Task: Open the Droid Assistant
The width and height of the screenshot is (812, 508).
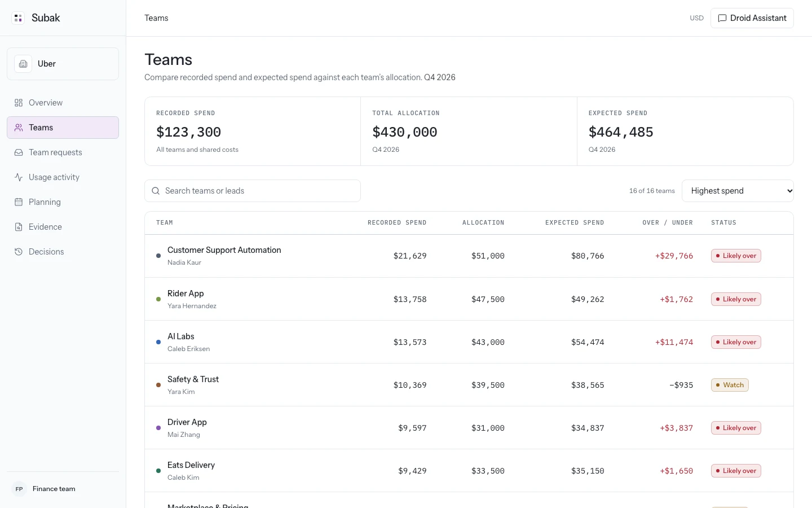Action: tap(752, 18)
